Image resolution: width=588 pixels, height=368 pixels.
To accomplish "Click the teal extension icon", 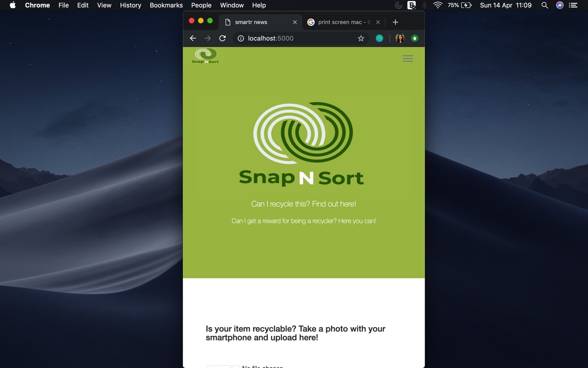I will pyautogui.click(x=379, y=38).
